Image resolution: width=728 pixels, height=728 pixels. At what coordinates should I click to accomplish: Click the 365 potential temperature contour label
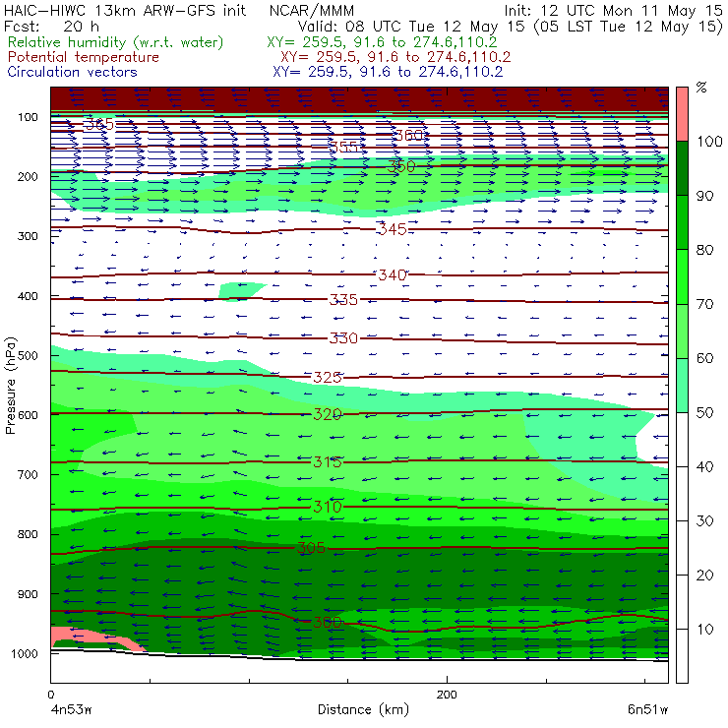[x=99, y=124]
